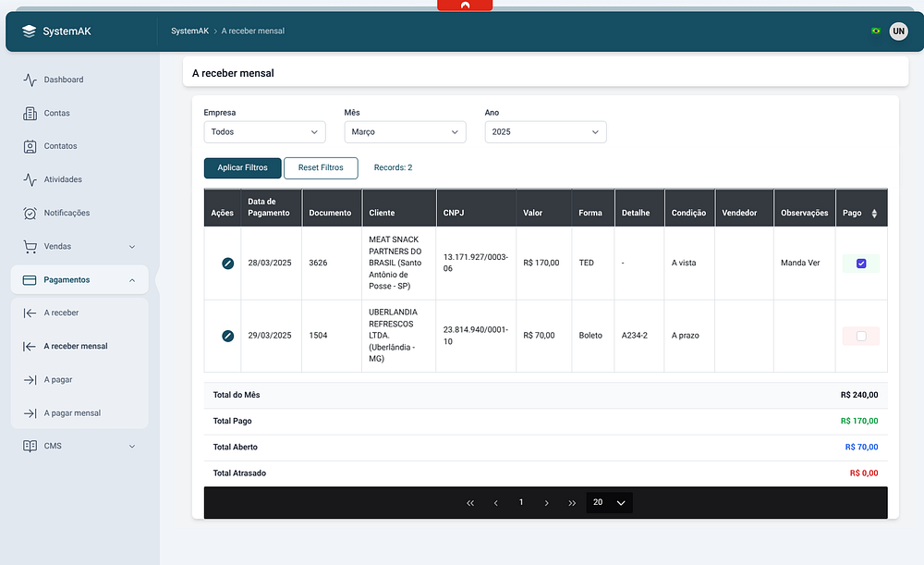Uncheck the Pago checkbox for MEAT SNACK PARTNERS
Screen dimensions: 924x565
861,264
